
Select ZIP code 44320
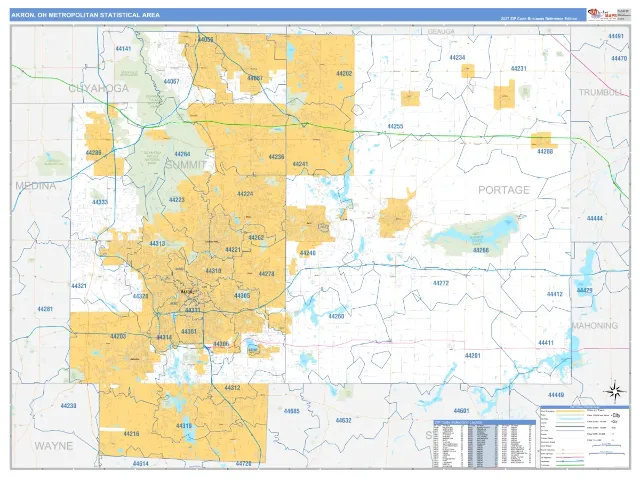[x=140, y=296]
